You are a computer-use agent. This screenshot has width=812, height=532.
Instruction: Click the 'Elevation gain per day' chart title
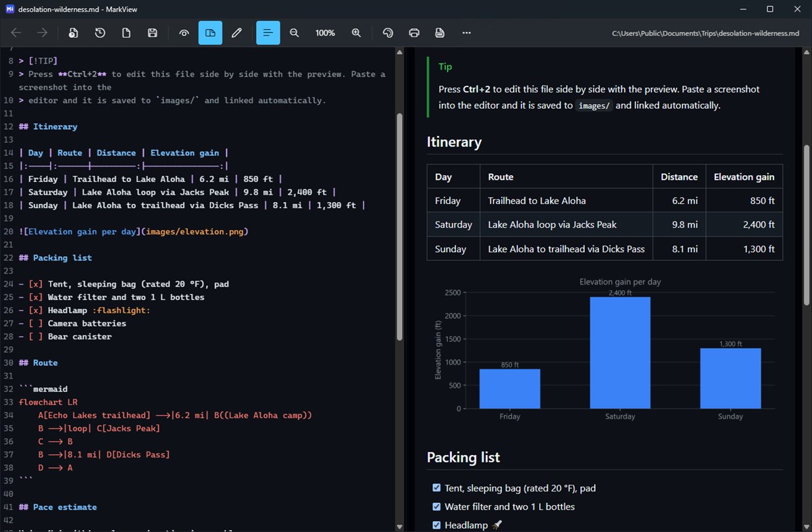tap(620, 281)
